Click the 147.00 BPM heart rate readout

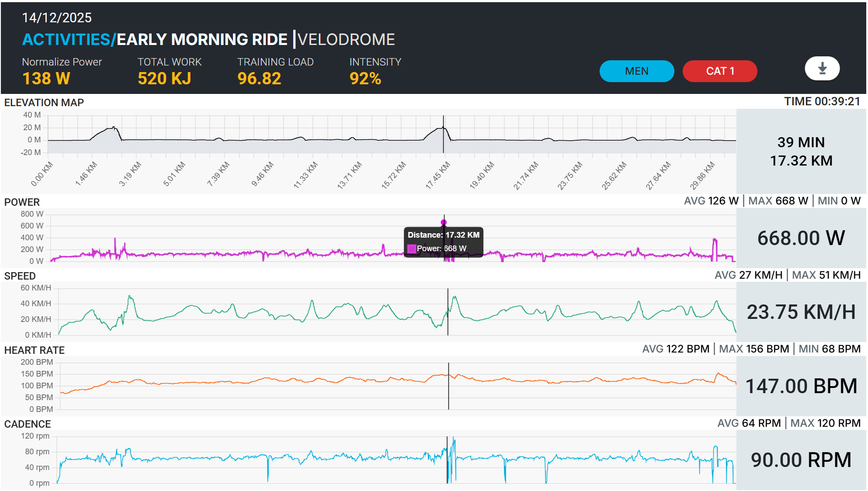801,386
